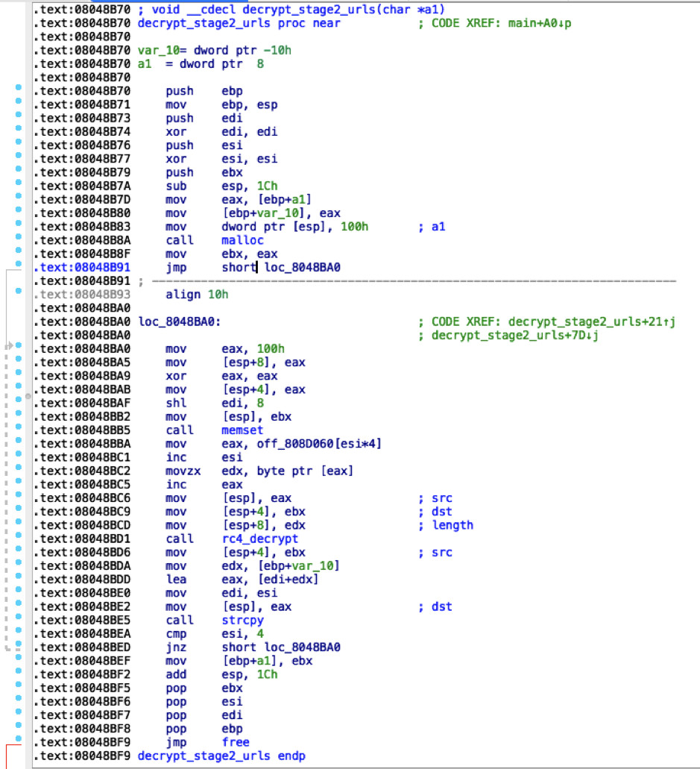Click the 'lea eax, [edi+edx]' instruction
Image resolution: width=700 pixels, height=769 pixels.
pyautogui.click(x=242, y=580)
